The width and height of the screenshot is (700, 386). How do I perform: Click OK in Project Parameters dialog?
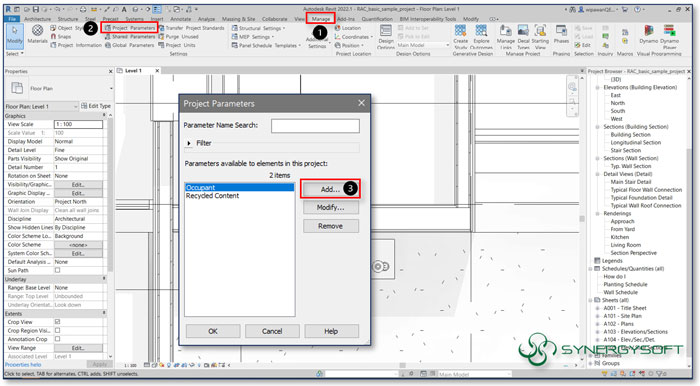(213, 331)
